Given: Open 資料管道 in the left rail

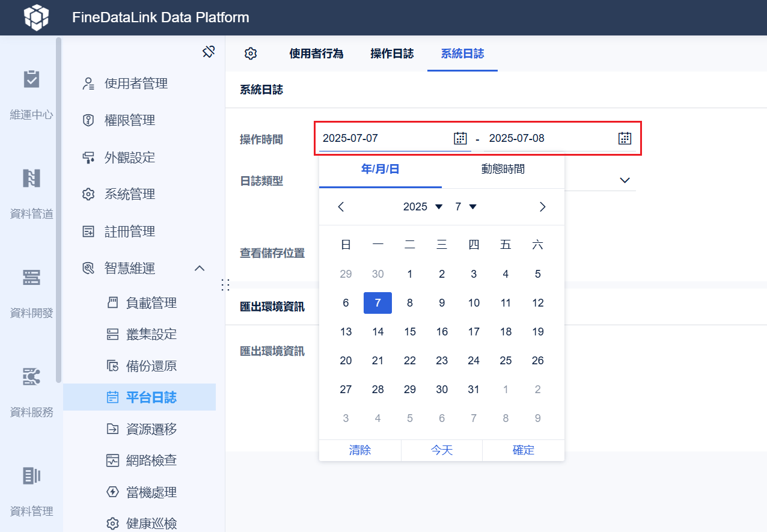Looking at the screenshot, I should [x=31, y=194].
